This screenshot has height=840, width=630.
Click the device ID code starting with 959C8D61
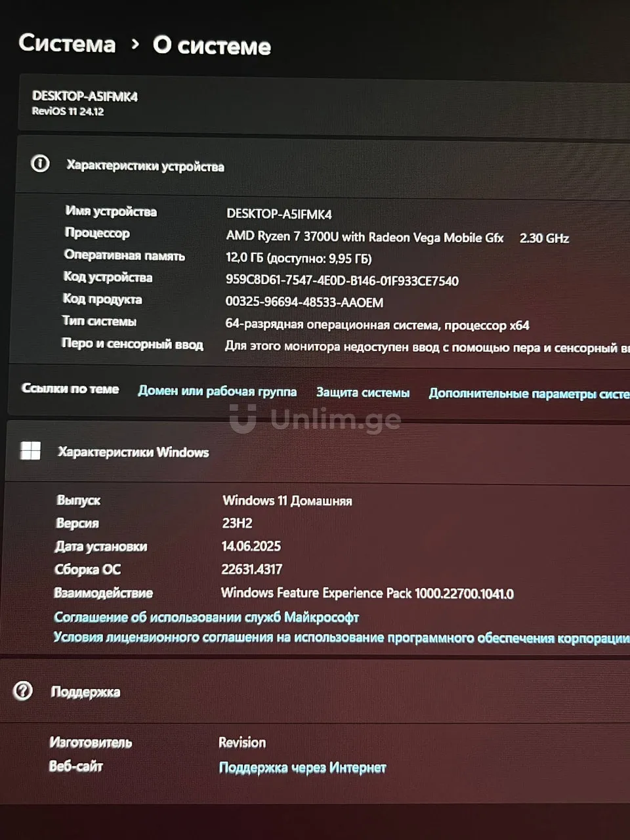(342, 281)
